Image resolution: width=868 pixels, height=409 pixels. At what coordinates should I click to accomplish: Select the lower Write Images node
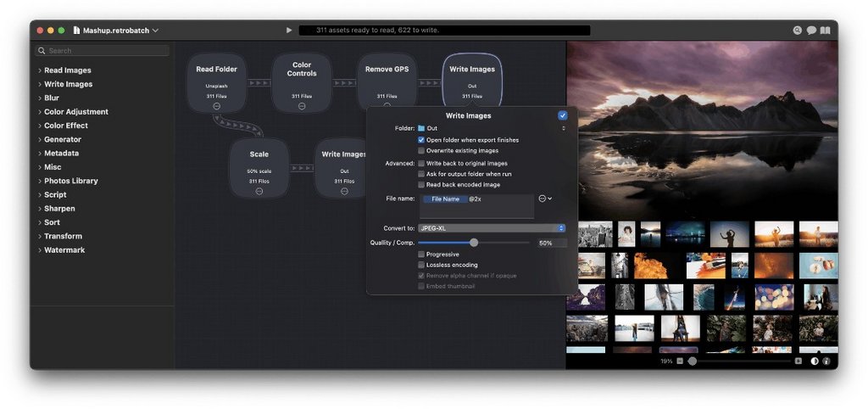click(x=342, y=168)
